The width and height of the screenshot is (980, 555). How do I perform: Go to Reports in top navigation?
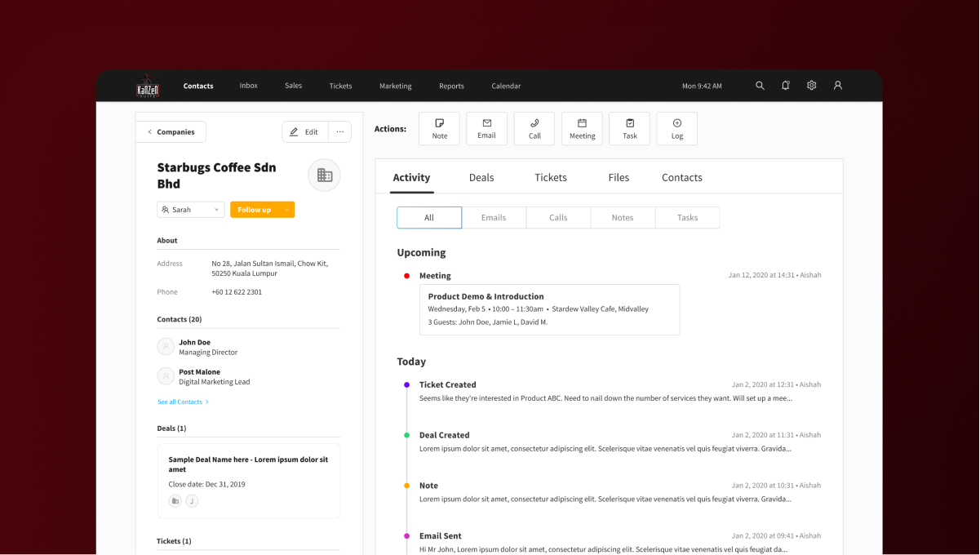point(451,87)
